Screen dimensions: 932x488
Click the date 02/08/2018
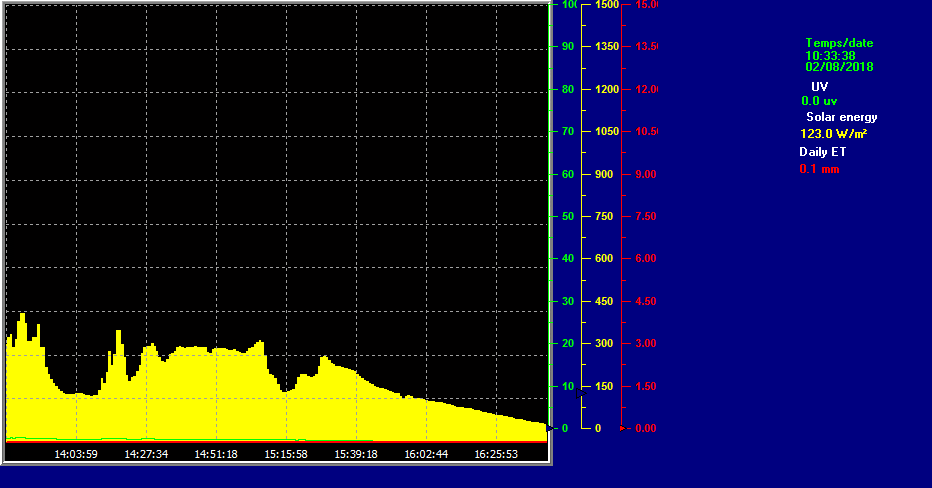[x=839, y=67]
